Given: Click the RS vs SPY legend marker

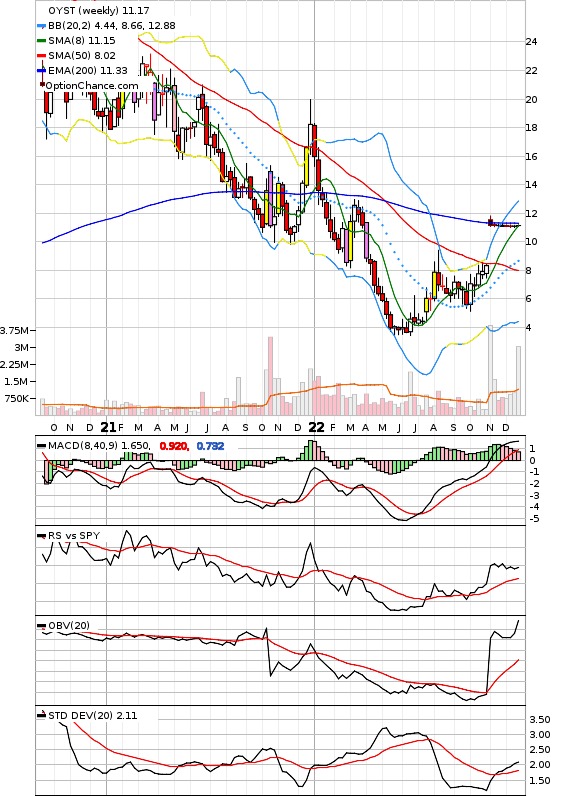Looking at the screenshot, I should click(42, 536).
